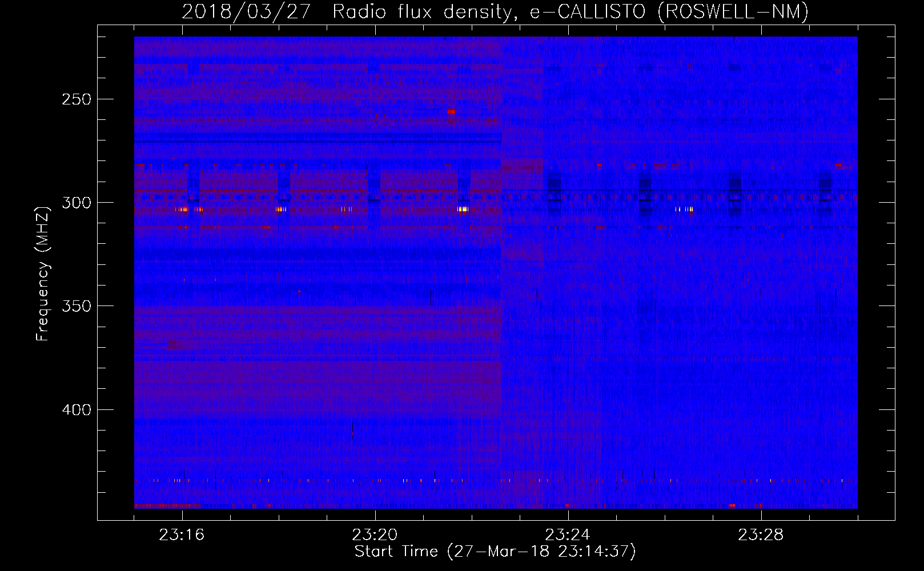The height and width of the screenshot is (571, 924).
Task: Click the 300 frequency tick label
Action: 76,203
